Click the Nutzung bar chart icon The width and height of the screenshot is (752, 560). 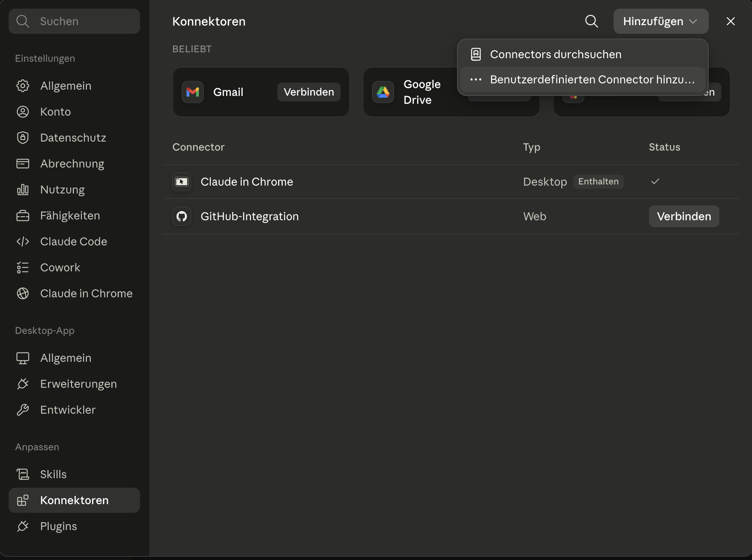[x=23, y=190]
